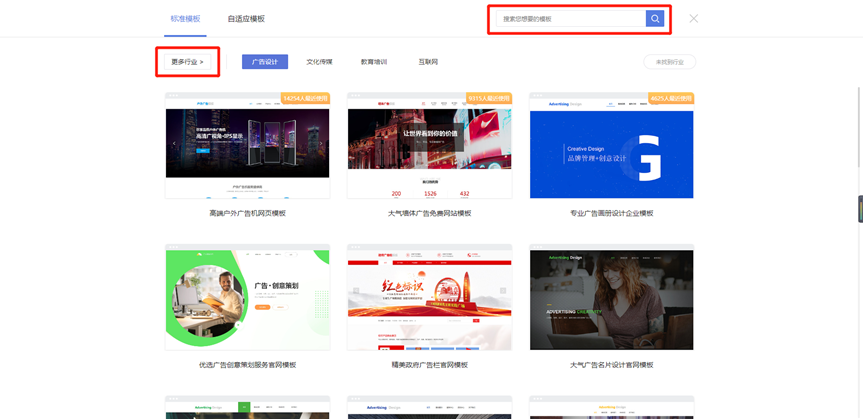Select the 互联网 industry filter

click(x=428, y=62)
